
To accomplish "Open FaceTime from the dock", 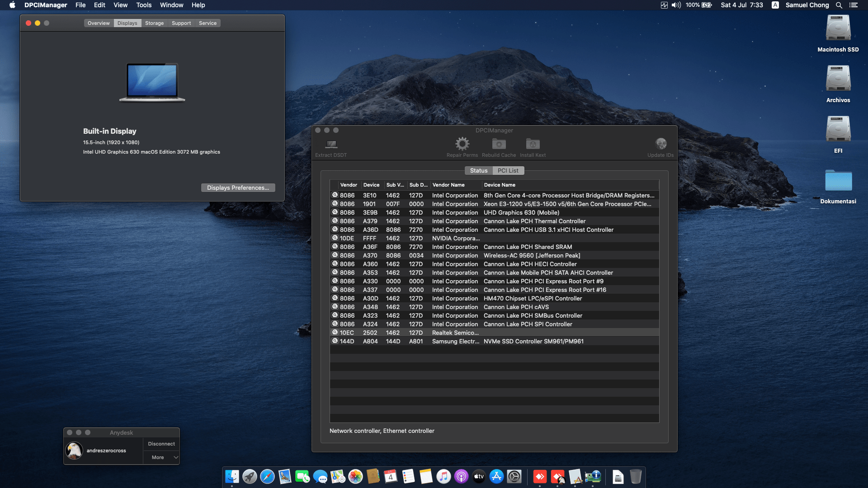I will coord(302,476).
